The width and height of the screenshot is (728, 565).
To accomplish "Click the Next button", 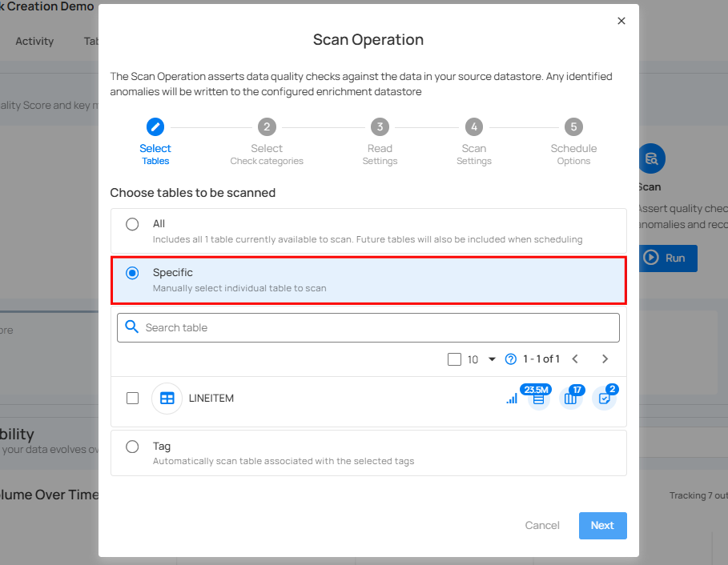I will [602, 526].
